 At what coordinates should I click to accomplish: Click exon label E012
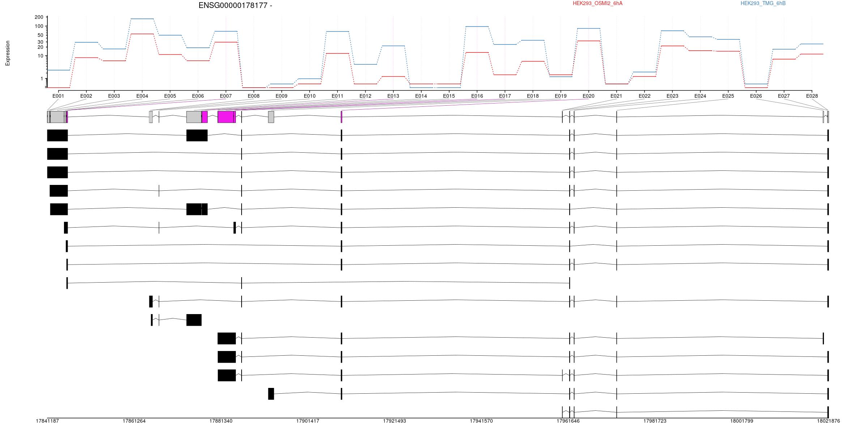pos(365,96)
